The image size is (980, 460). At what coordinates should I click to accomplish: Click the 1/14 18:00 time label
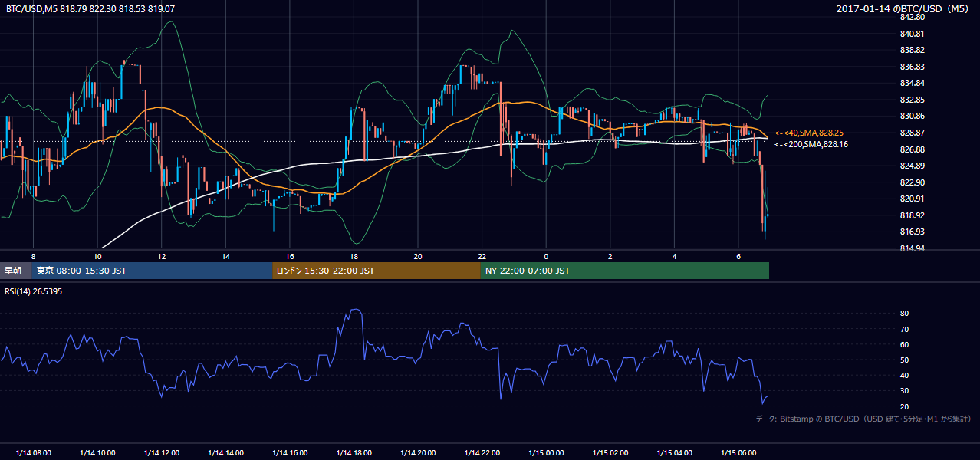[354, 452]
